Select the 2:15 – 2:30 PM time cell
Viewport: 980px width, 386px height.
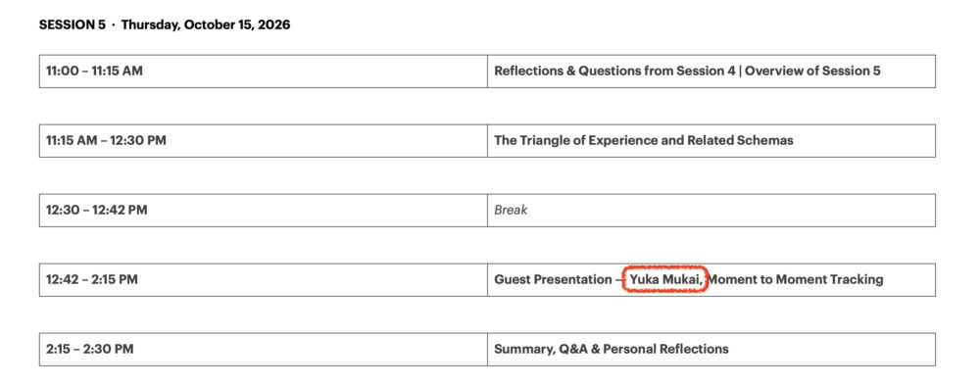[263, 349]
